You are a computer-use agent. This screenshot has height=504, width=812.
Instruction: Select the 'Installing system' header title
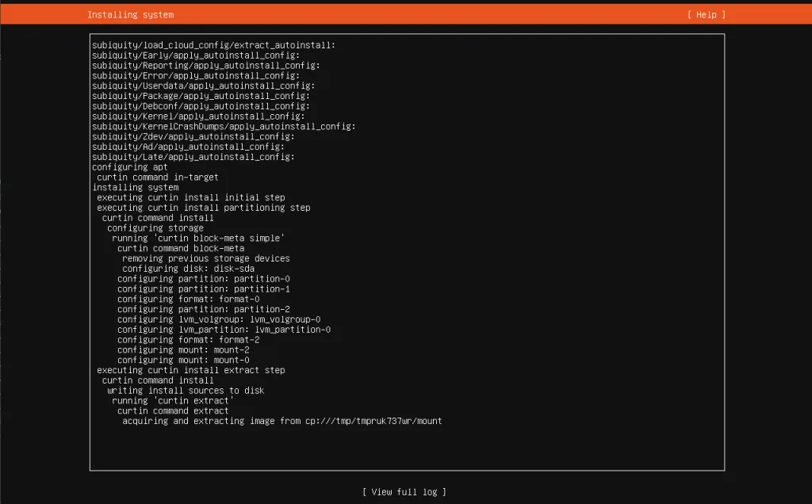click(x=131, y=14)
